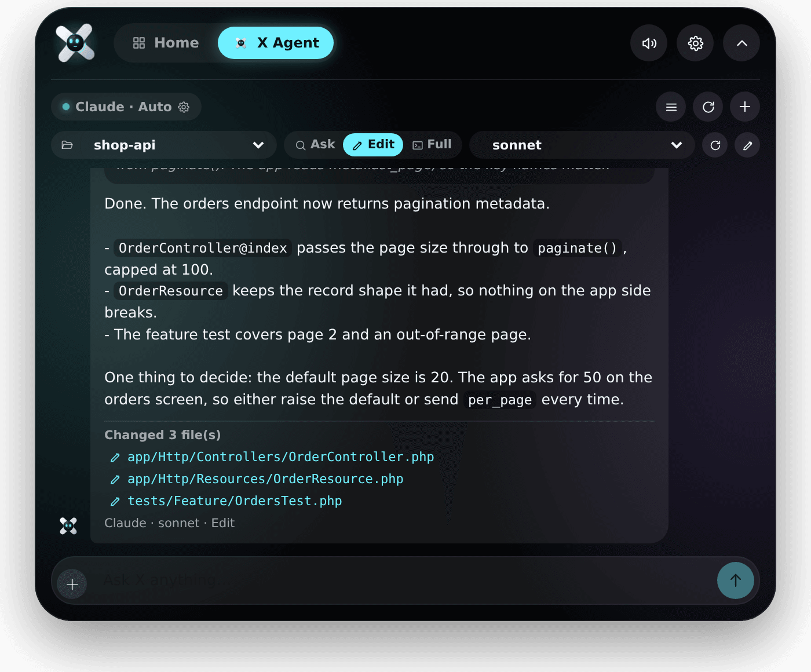Switch to Full mode
811x672 pixels.
(x=432, y=144)
